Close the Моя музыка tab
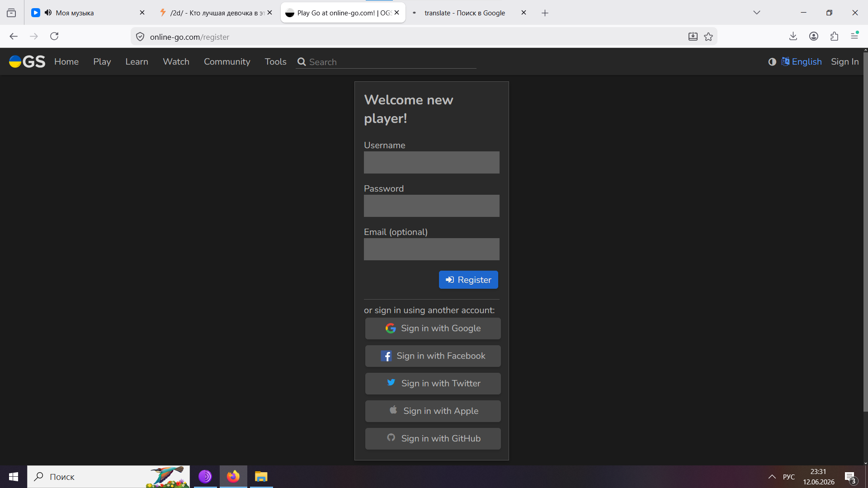Screen dimensions: 868x488 [142, 13]
